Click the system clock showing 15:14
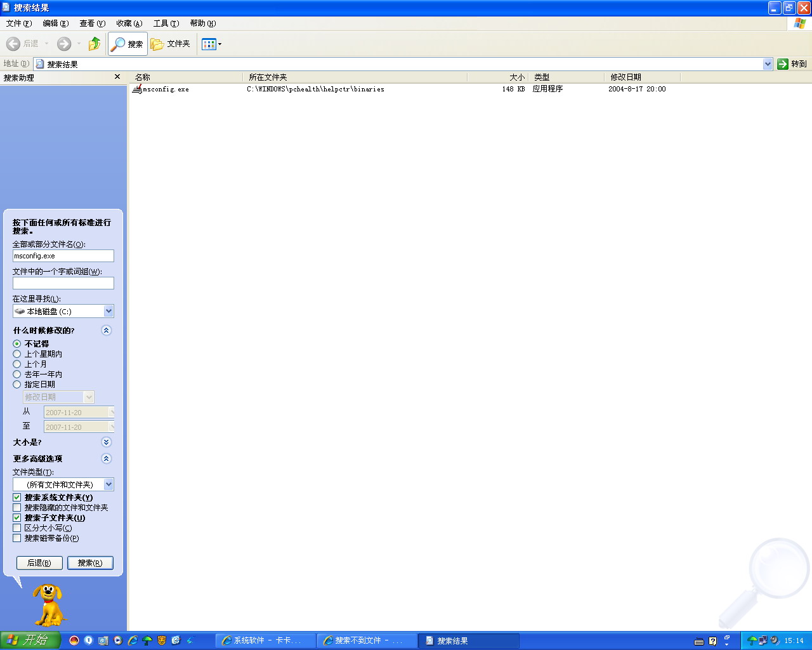This screenshot has width=812, height=650. click(x=794, y=641)
